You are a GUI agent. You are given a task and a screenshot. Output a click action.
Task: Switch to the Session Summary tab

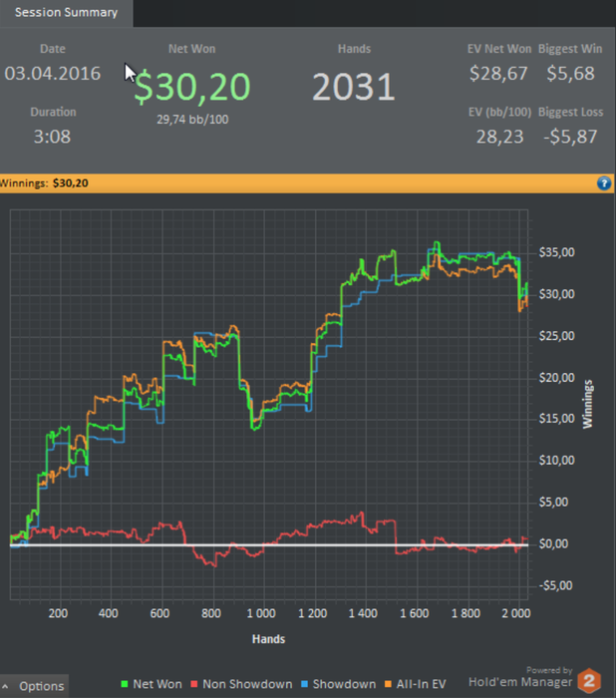point(67,12)
